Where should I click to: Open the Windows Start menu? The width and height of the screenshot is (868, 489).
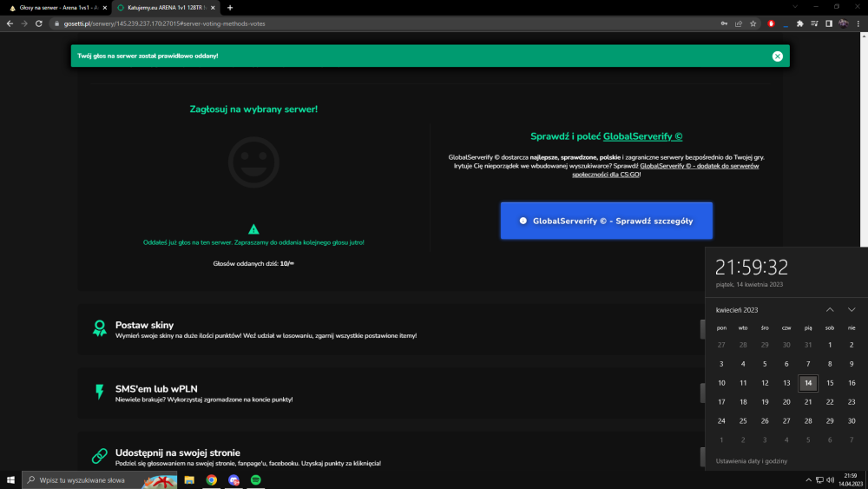(10, 480)
